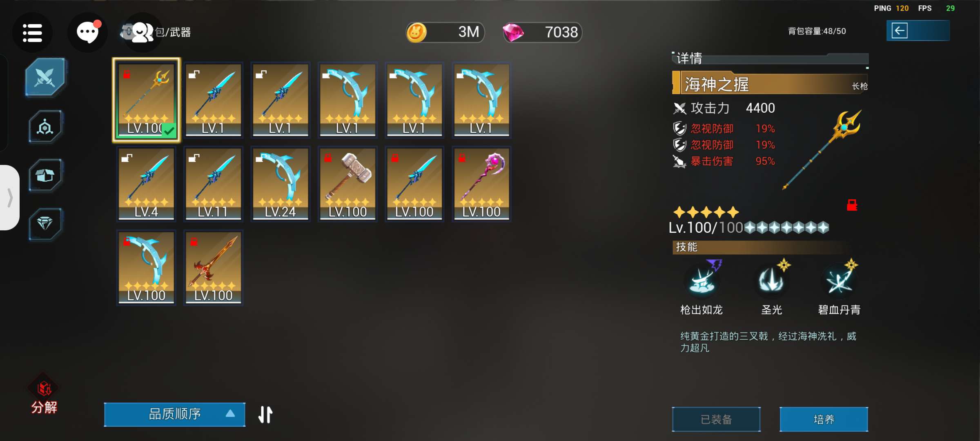Open the chat bubble messages

[88, 32]
